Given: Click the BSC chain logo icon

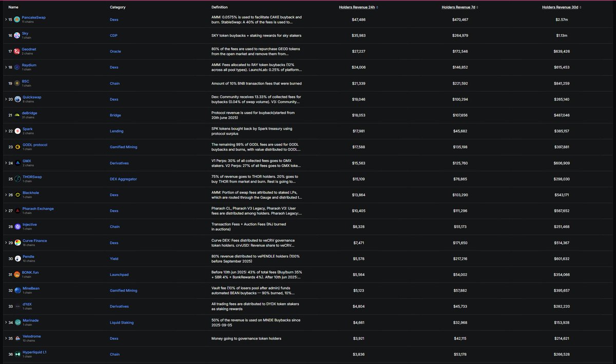Looking at the screenshot, I should pos(17,83).
